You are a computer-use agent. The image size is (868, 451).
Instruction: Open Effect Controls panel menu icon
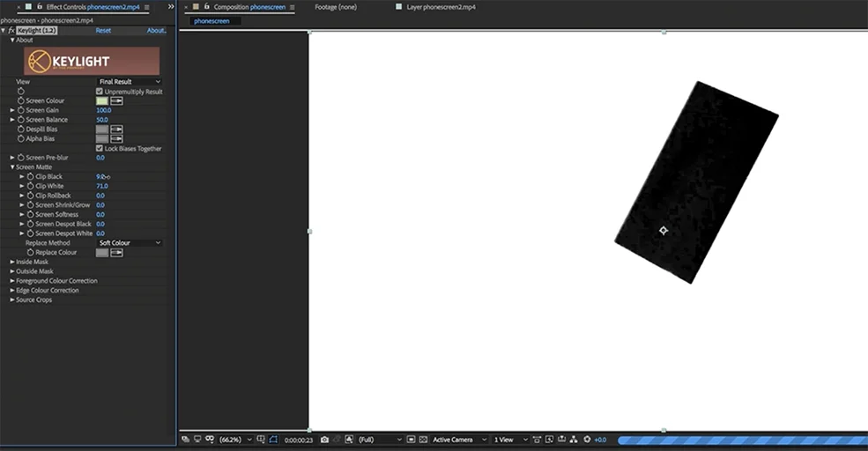pos(146,7)
